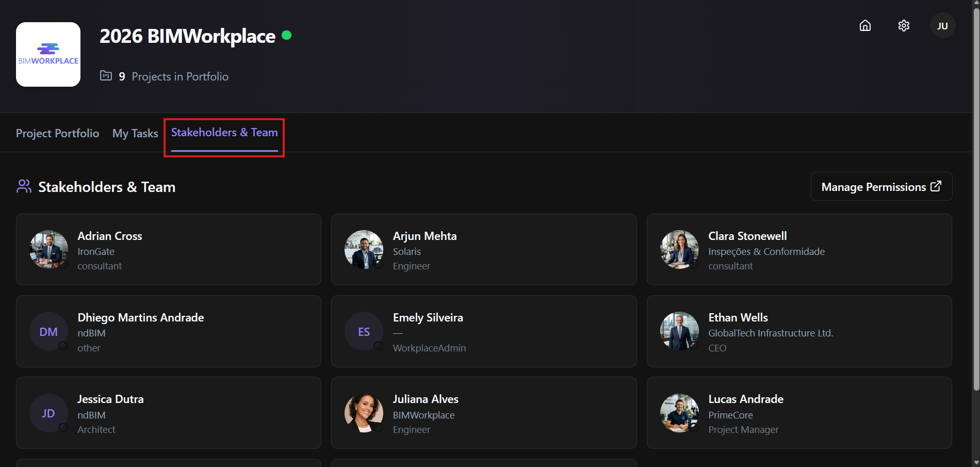980x467 pixels.
Task: Open Manage Permissions
Action: pos(881,186)
